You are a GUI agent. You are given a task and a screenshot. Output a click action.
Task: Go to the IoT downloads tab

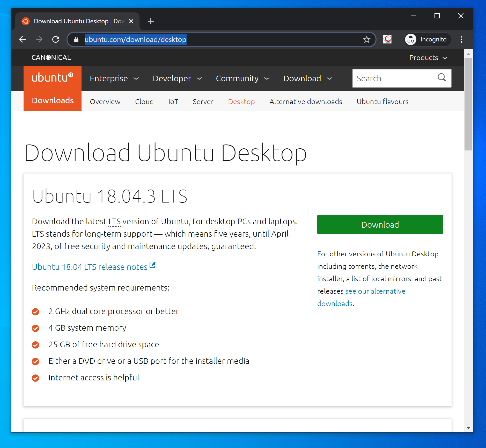tap(173, 102)
